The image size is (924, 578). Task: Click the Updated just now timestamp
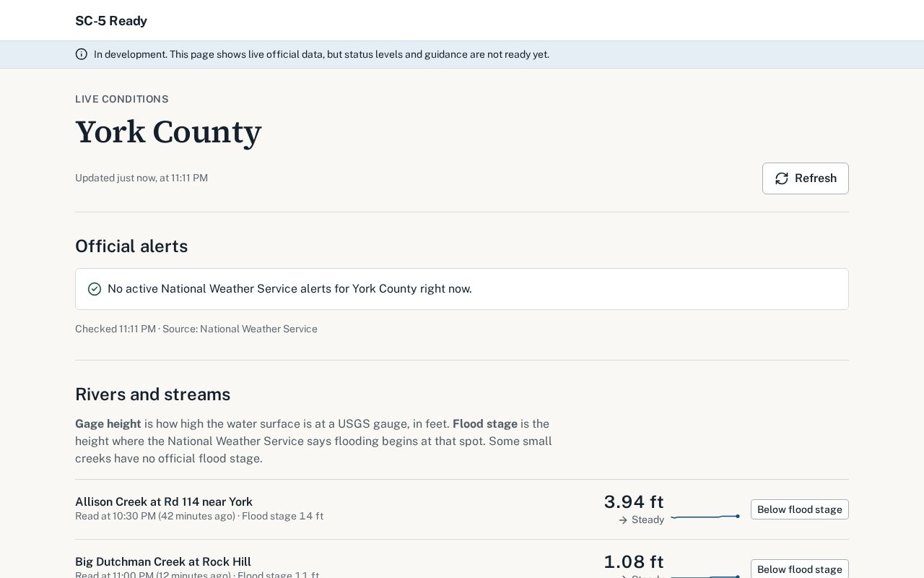[141, 178]
